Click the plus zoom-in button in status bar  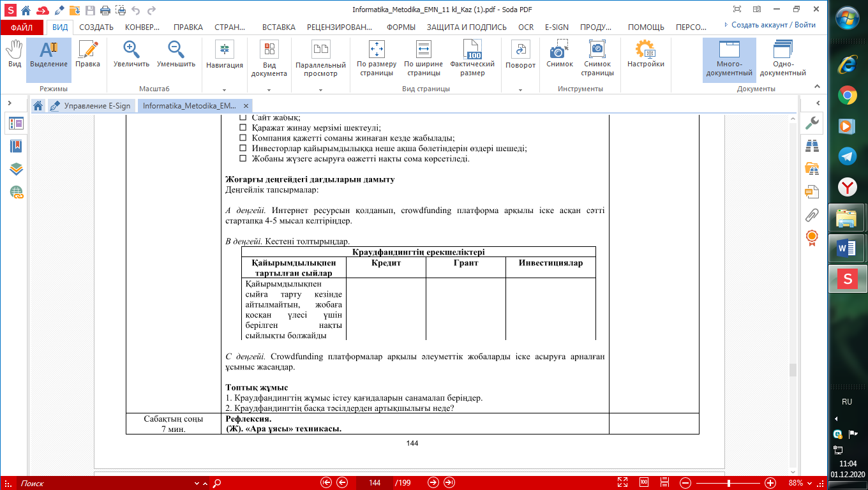pyautogui.click(x=770, y=483)
